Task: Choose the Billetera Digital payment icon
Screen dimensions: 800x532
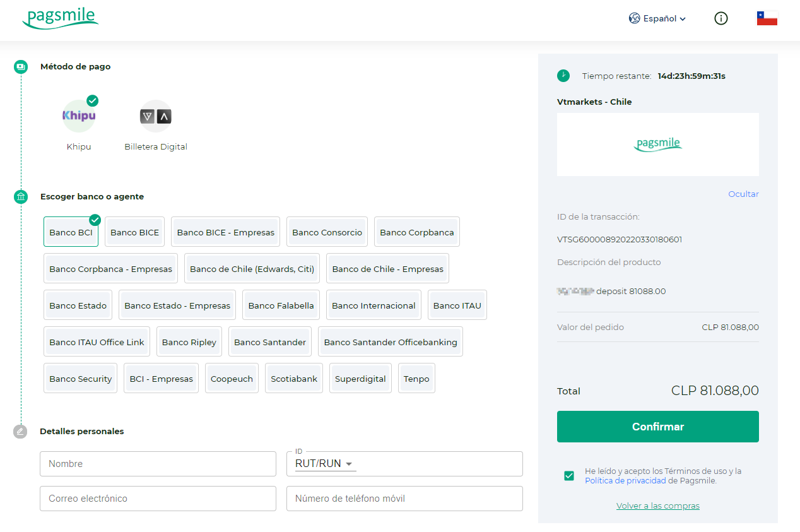Action: (155, 116)
